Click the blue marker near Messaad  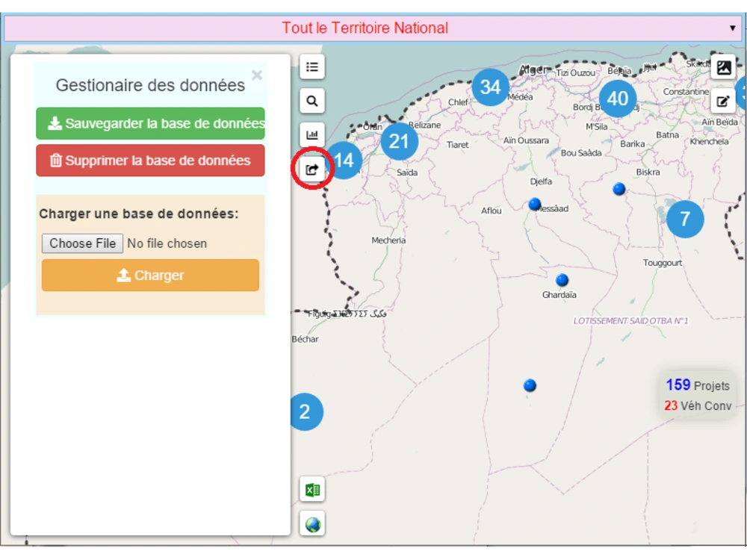point(535,204)
